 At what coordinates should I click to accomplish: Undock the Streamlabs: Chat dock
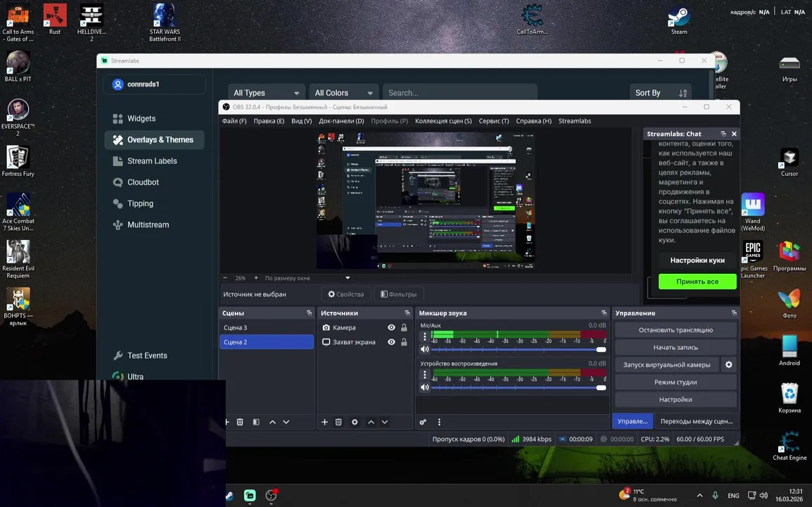pyautogui.click(x=723, y=134)
